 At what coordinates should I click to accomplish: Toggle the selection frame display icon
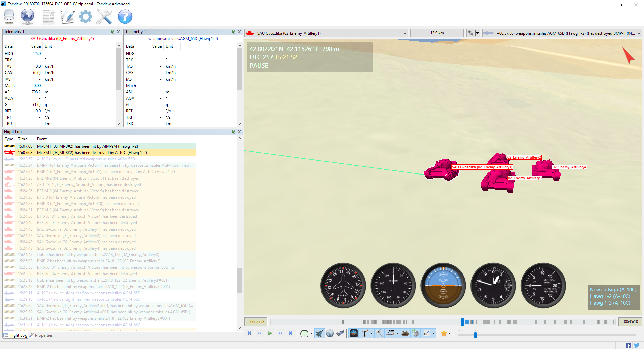(x=427, y=333)
